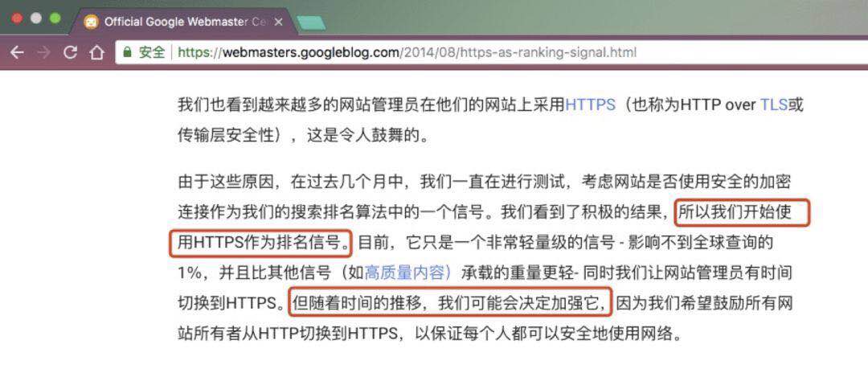Screen dimensions: 868x365
Task: Click the text 由于这些原因
Action: (226, 182)
